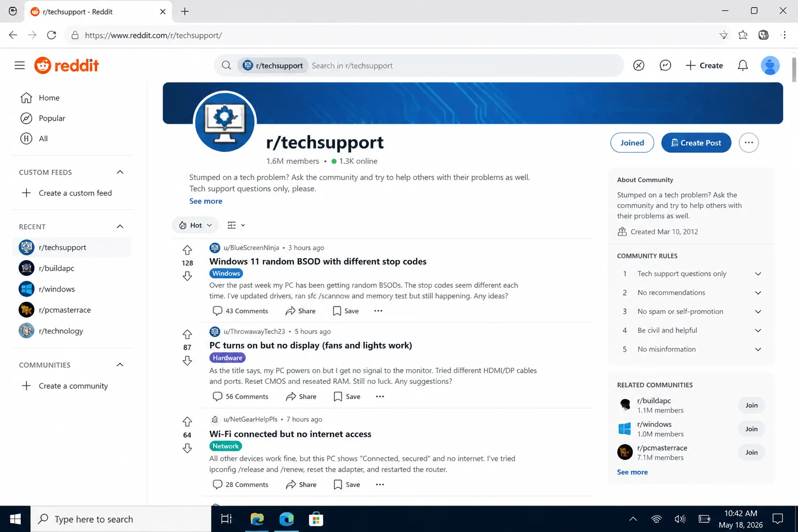Image resolution: width=798 pixels, height=532 pixels.
Task: Open more options for no display post
Action: coord(380,396)
